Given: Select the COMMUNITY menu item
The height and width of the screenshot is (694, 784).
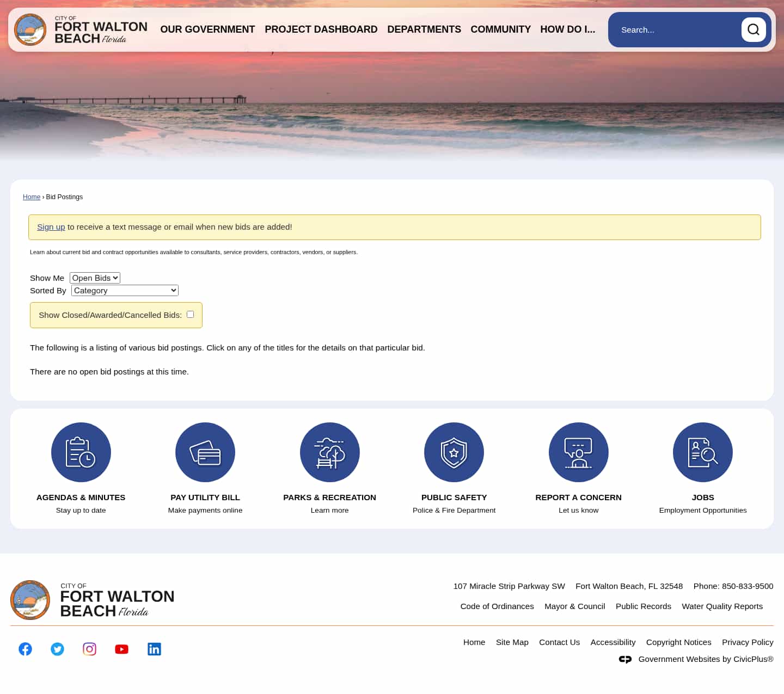Looking at the screenshot, I should tap(500, 29).
